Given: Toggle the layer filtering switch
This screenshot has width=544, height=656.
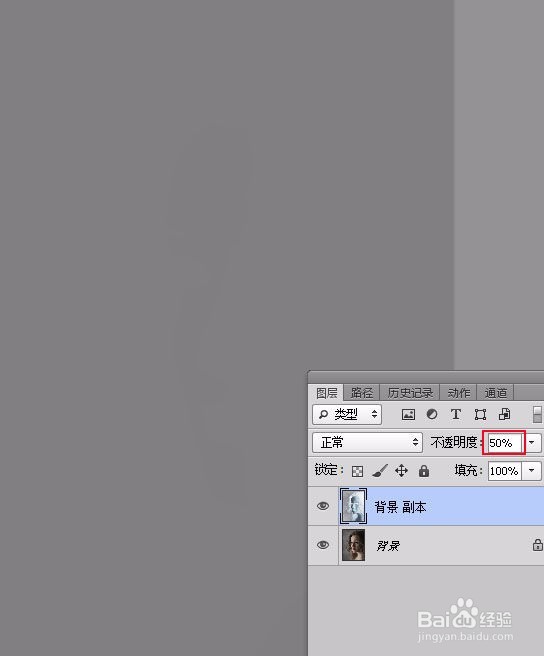Looking at the screenshot, I should click(x=537, y=414).
